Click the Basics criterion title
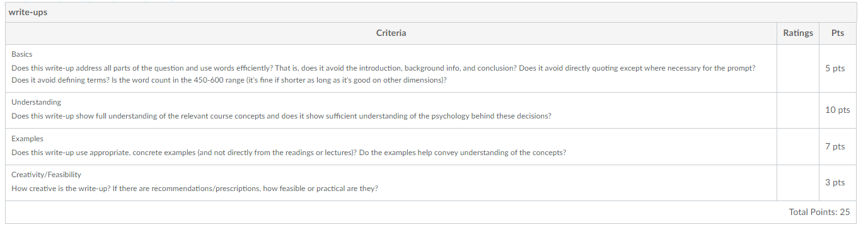This screenshot has width=868, height=227. pos(21,54)
